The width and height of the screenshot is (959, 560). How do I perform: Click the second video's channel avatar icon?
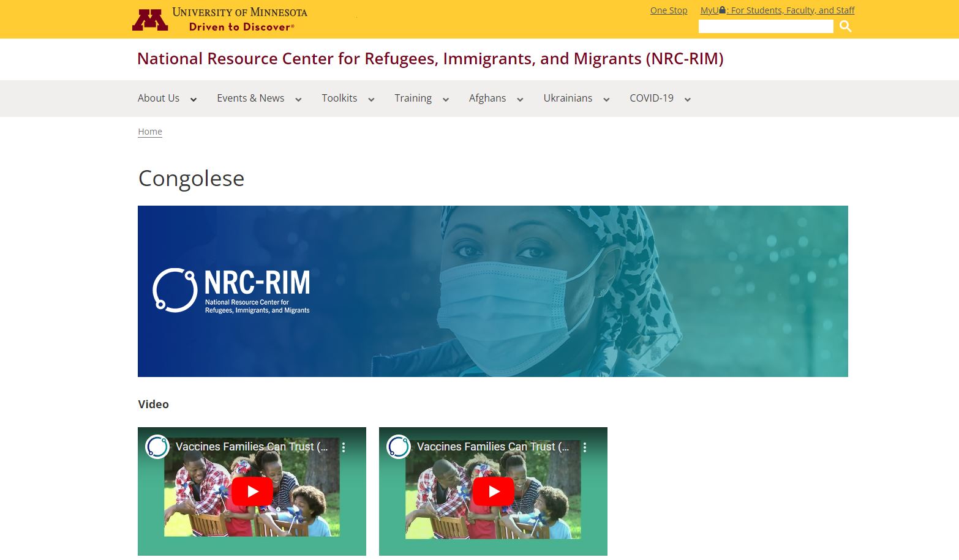pyautogui.click(x=399, y=447)
